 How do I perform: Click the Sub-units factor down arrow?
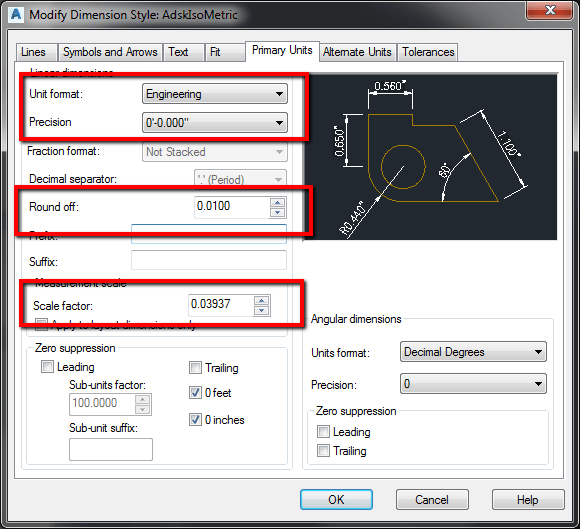click(x=142, y=410)
